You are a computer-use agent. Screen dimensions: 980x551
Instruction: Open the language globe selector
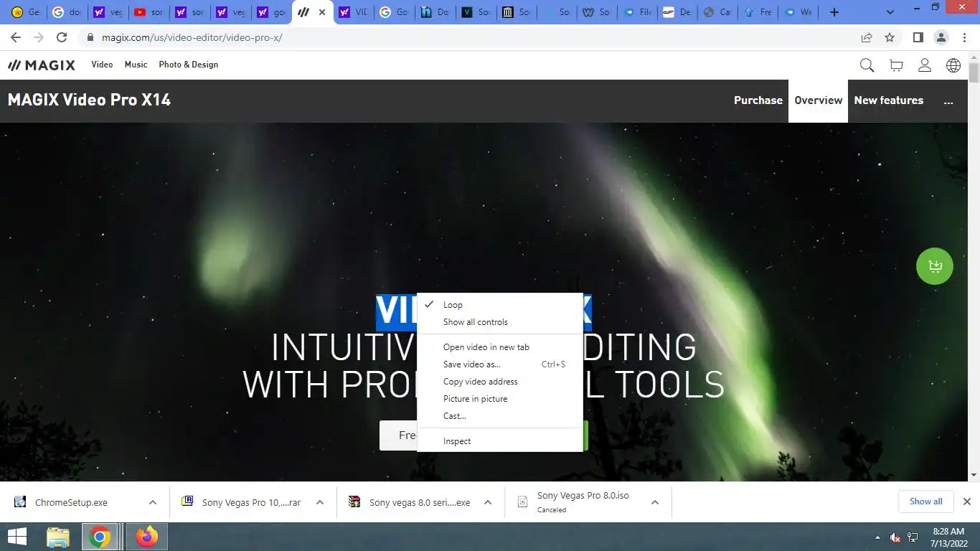[953, 65]
